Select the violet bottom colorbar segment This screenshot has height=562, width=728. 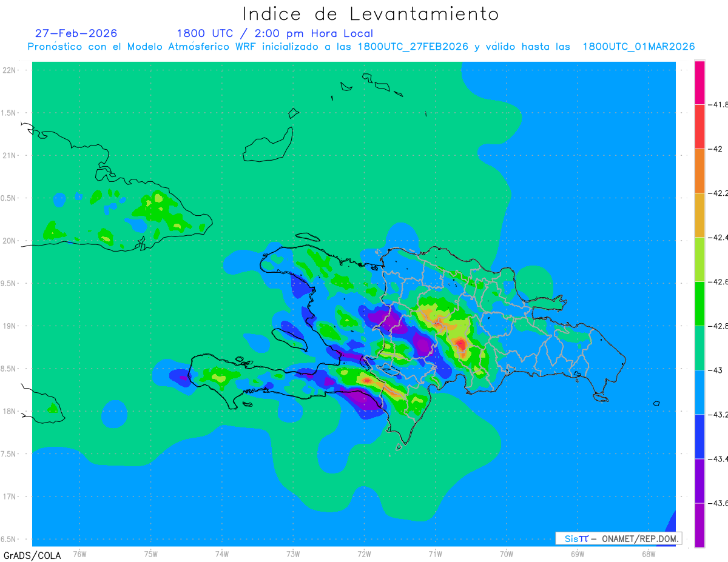[699, 524]
